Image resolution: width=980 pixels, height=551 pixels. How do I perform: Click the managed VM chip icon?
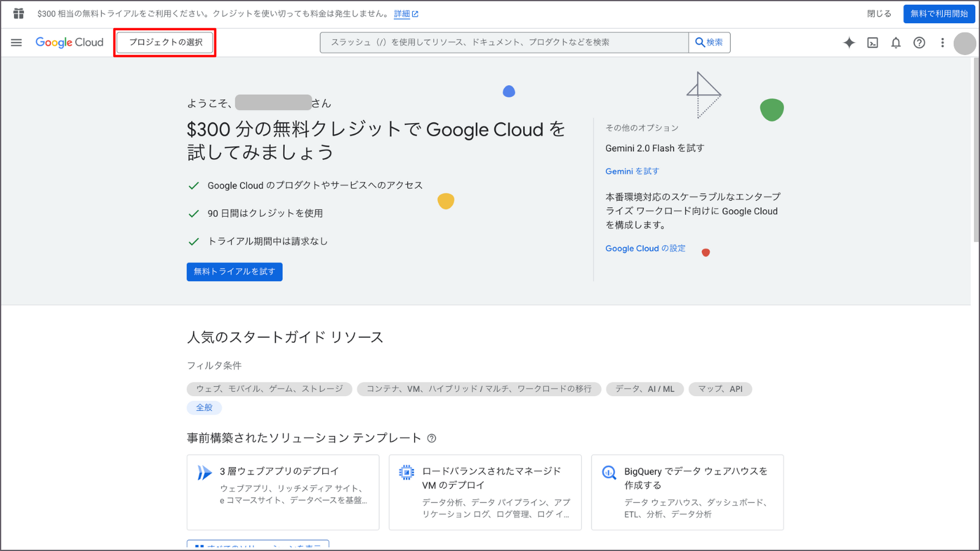coord(407,472)
